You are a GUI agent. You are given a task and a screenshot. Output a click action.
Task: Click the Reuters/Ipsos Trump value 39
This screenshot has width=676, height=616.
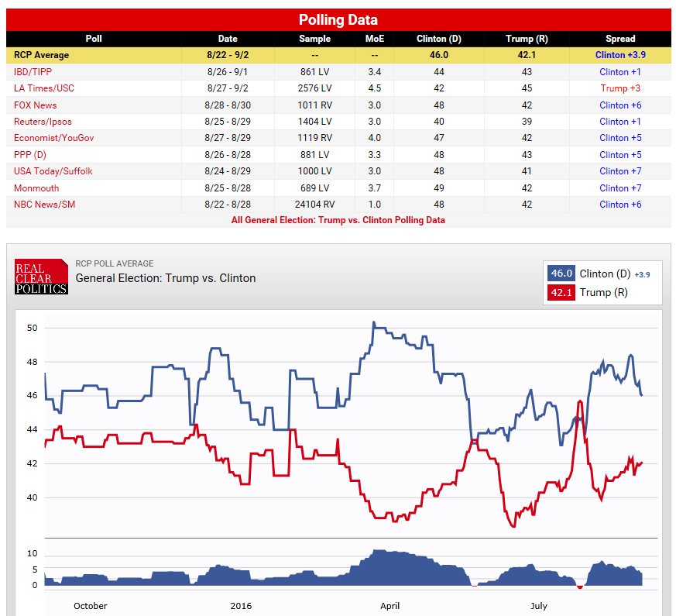click(x=527, y=122)
